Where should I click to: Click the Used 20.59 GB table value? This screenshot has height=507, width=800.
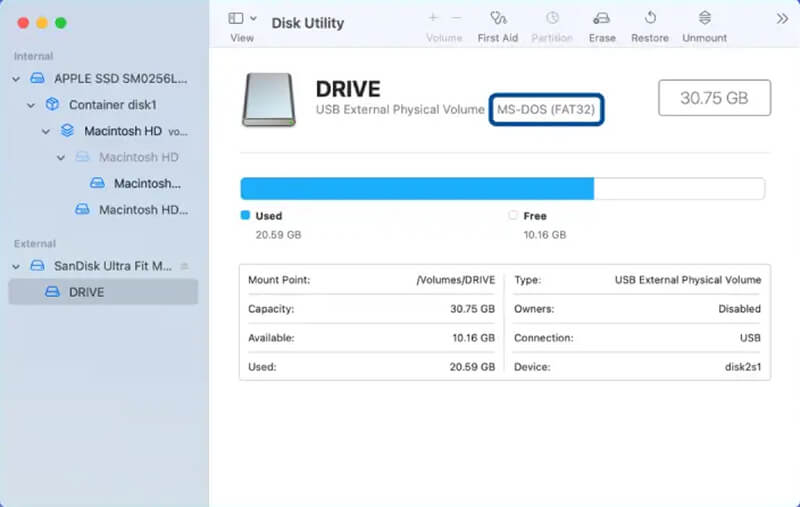tap(472, 367)
